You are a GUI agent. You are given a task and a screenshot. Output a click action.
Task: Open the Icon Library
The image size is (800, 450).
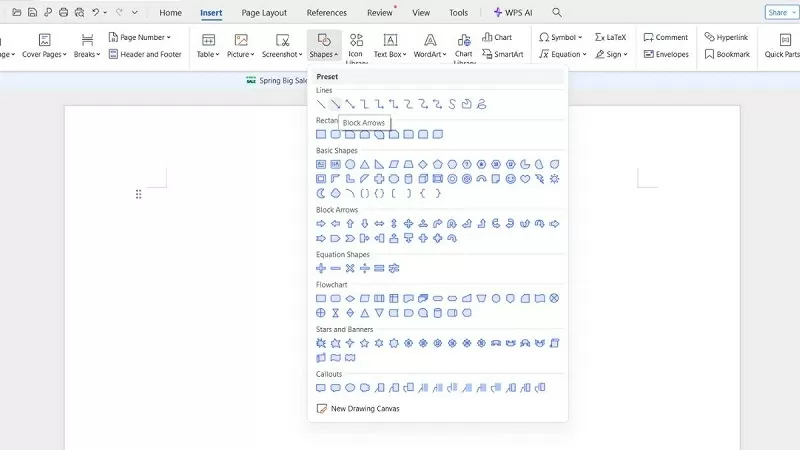click(356, 46)
